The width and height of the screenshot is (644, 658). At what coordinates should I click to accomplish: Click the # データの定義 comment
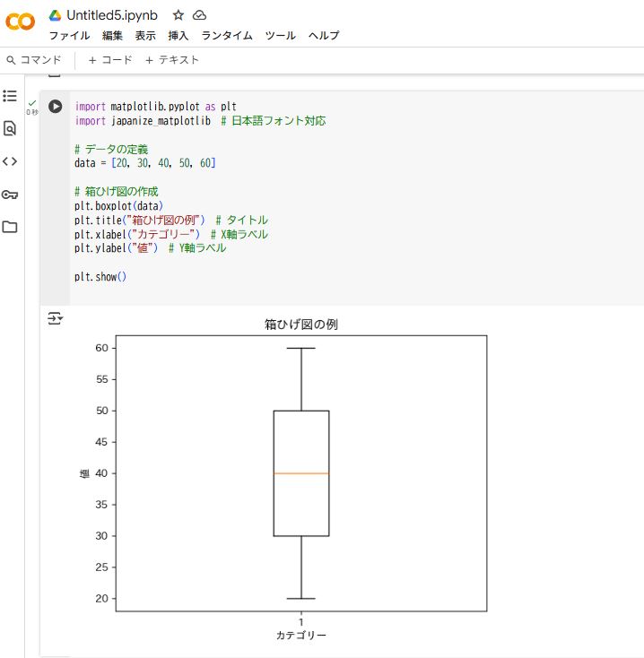[x=111, y=150]
